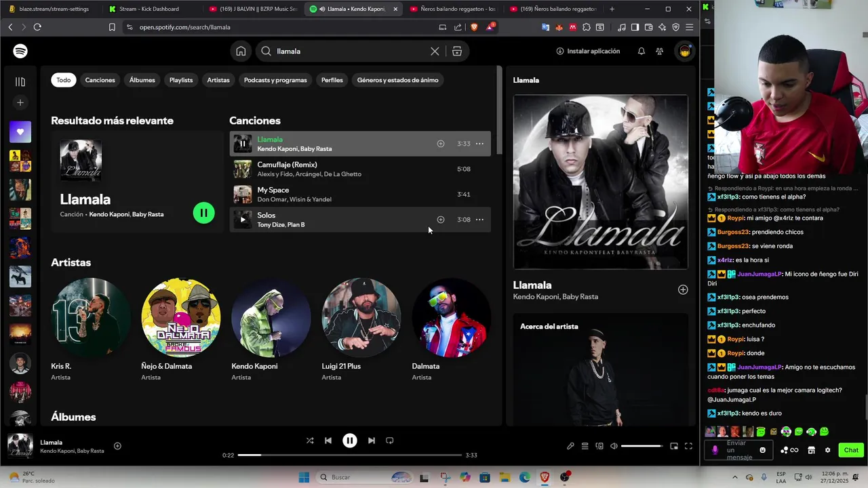
Task: Go to Spotify Home (house icon)
Action: 241,51
